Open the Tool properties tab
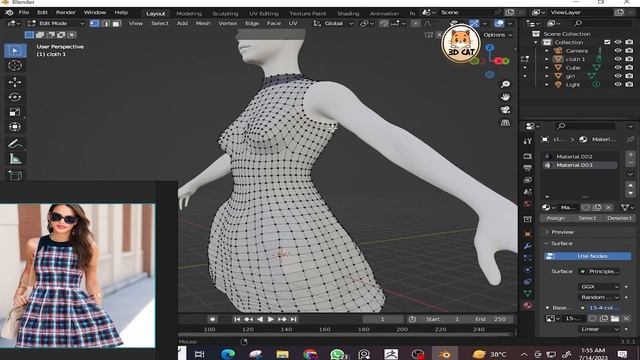 (x=527, y=141)
